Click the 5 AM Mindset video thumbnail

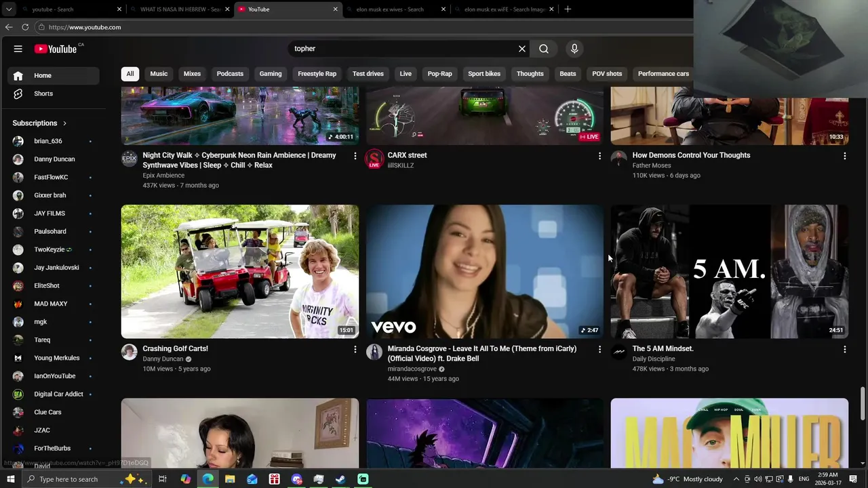[730, 271]
